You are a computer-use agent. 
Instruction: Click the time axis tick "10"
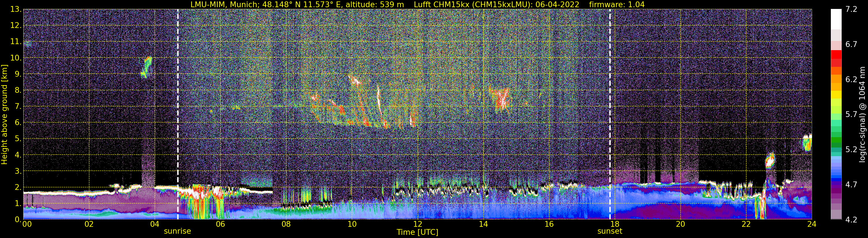(351, 224)
